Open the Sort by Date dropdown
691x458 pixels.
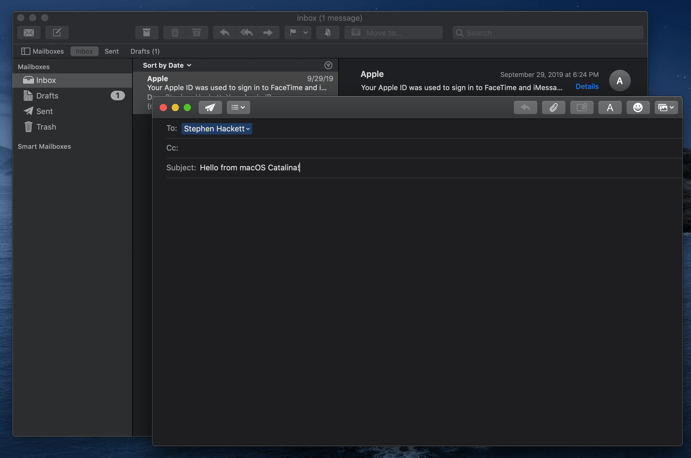click(x=167, y=65)
